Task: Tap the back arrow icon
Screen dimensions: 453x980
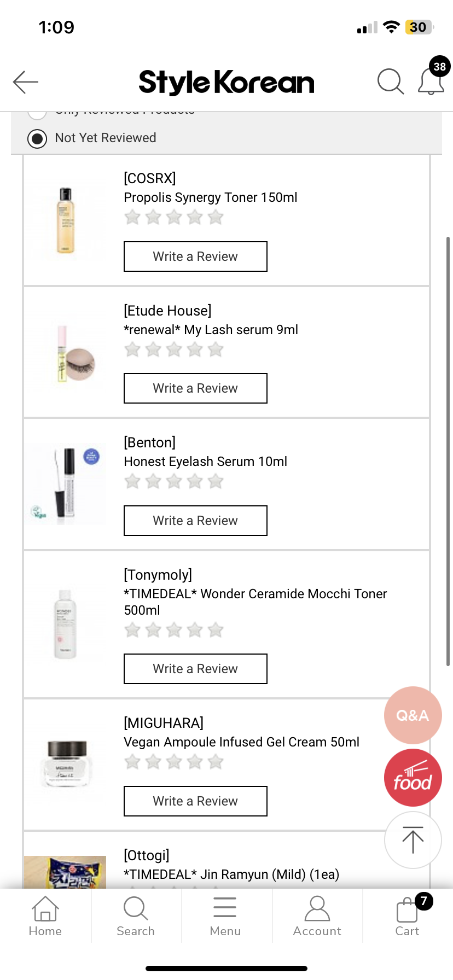Action: (x=25, y=82)
